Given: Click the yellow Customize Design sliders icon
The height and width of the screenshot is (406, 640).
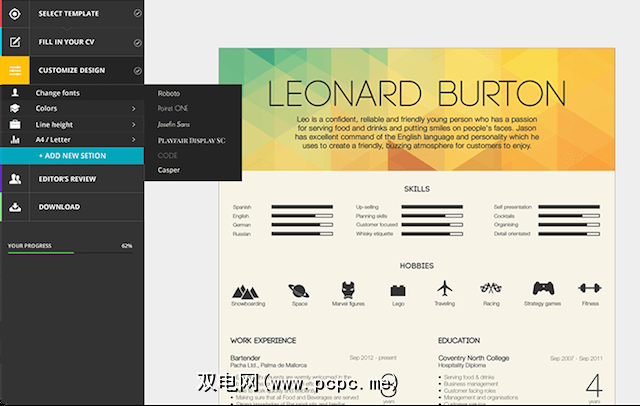Looking at the screenshot, I should (15, 71).
